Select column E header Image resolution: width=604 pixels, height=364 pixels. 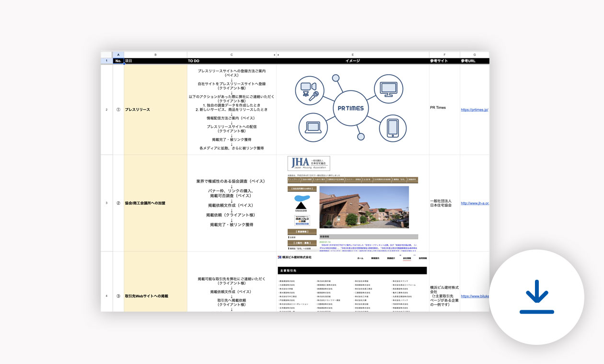click(x=352, y=55)
